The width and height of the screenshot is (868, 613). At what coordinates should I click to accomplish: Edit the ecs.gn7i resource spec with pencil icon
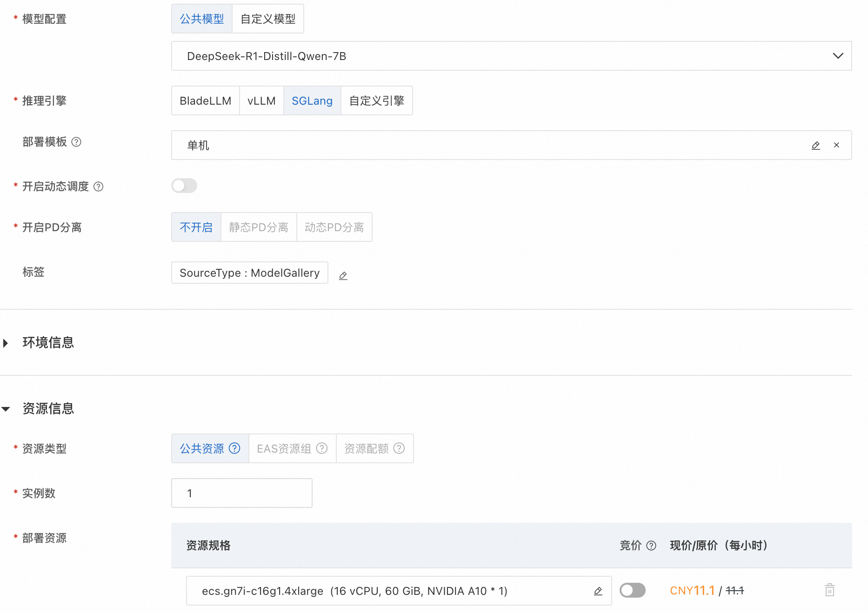598,591
